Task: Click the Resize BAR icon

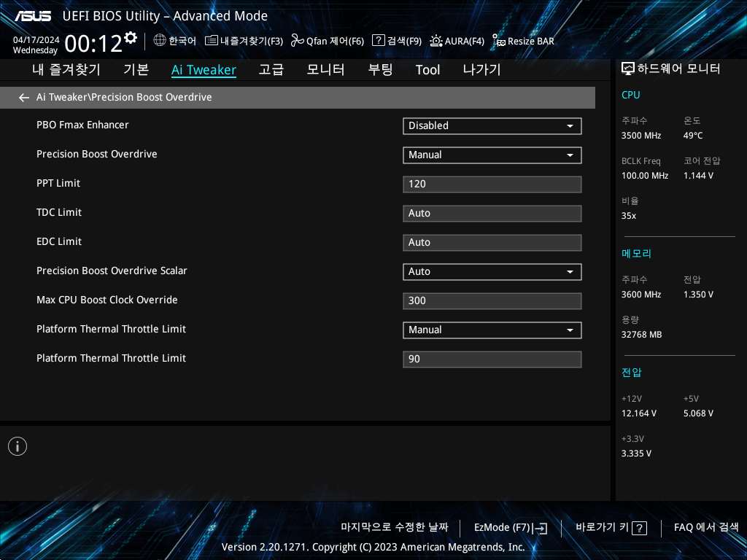Action: coord(499,41)
